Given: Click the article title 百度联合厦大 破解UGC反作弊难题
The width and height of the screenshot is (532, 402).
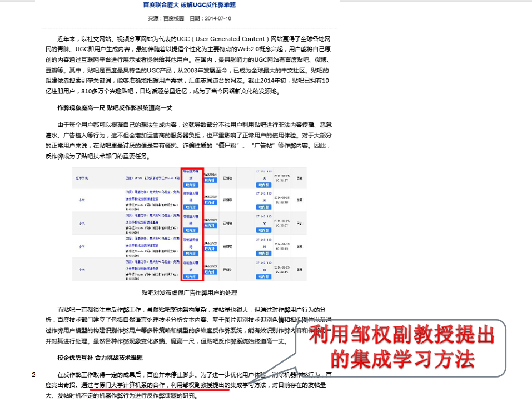Looking at the screenshot, I should pos(190,5).
